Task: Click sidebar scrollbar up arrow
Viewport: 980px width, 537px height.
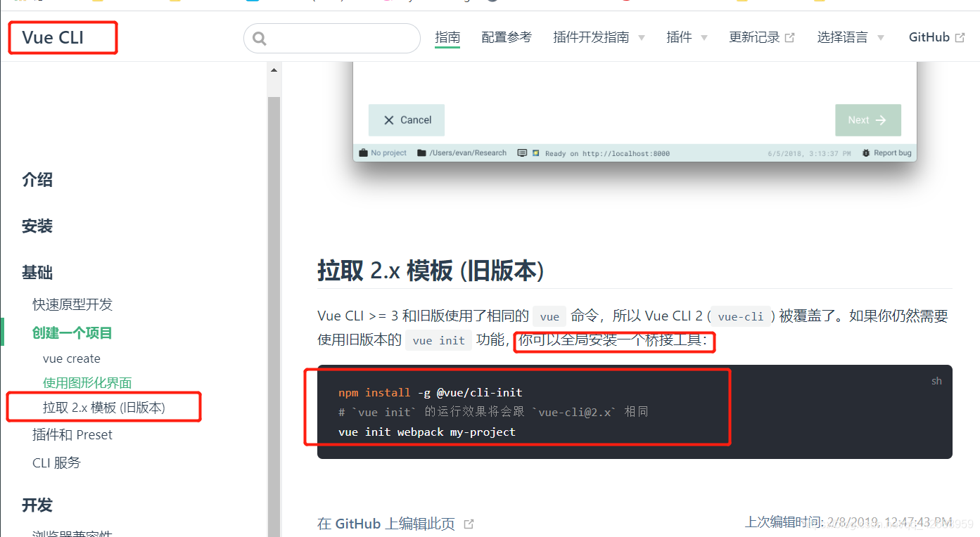Action: [274, 70]
